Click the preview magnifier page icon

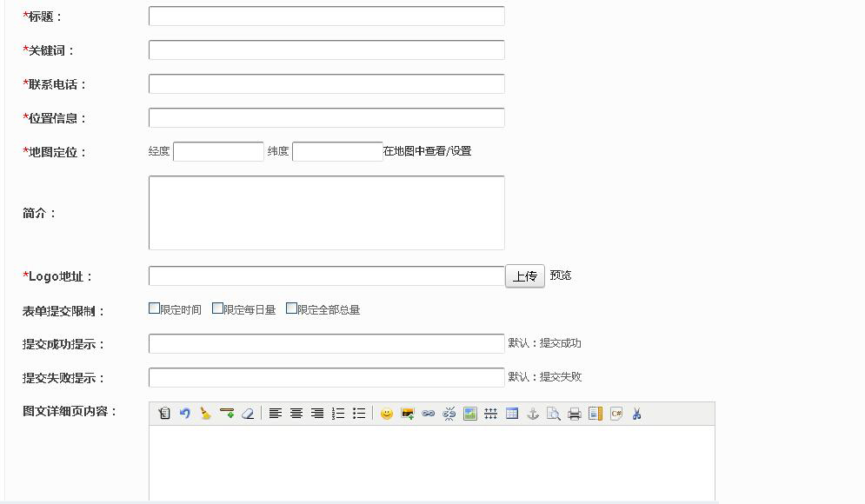pyautogui.click(x=553, y=414)
